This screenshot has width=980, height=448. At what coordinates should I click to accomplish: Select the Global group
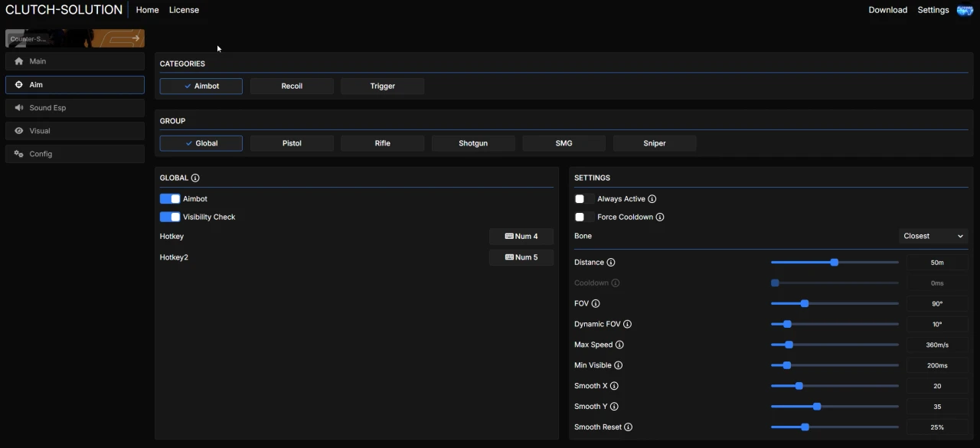pos(201,143)
